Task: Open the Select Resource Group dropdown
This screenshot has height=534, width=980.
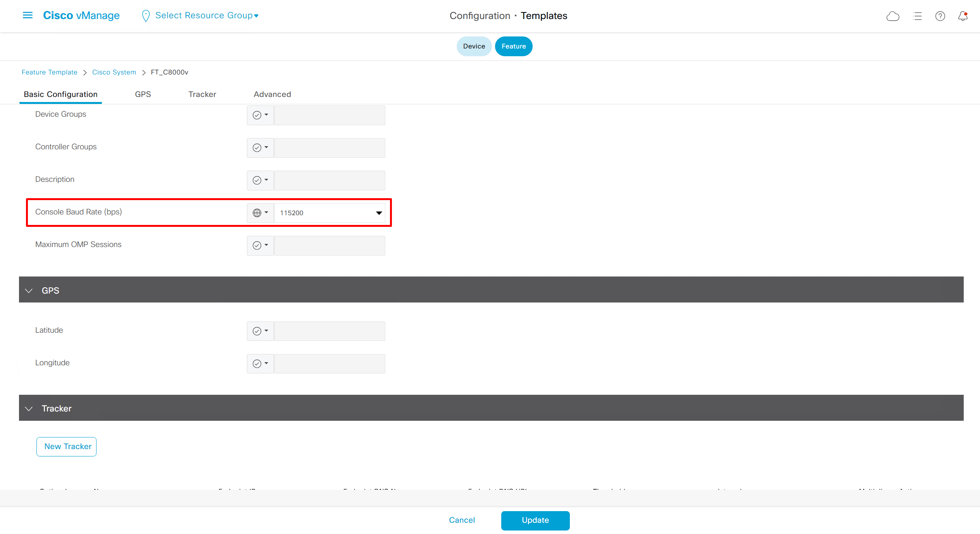Action: tap(207, 16)
